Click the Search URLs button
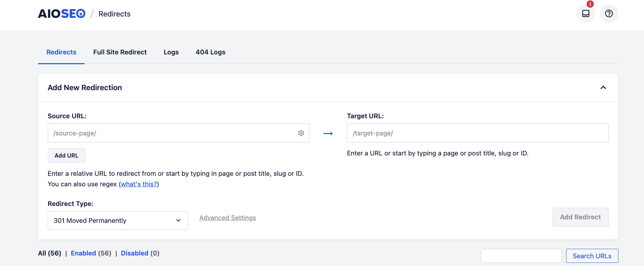Image resolution: width=644 pixels, height=266 pixels. (592, 256)
